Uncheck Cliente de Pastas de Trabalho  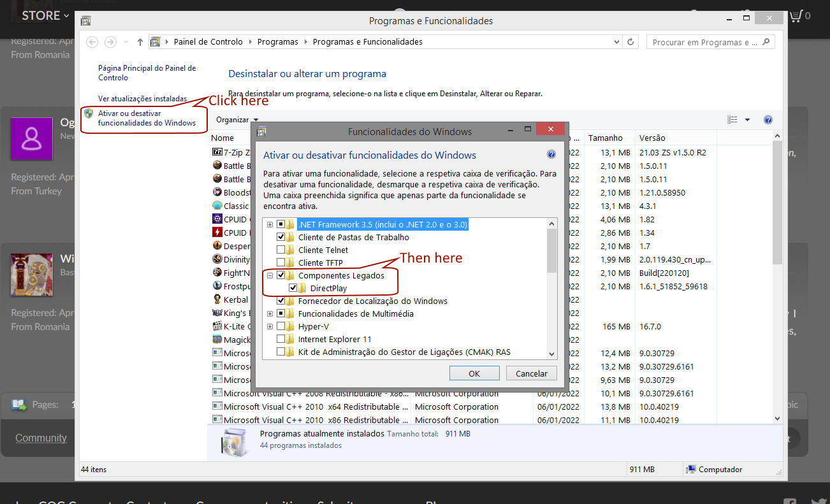click(281, 237)
